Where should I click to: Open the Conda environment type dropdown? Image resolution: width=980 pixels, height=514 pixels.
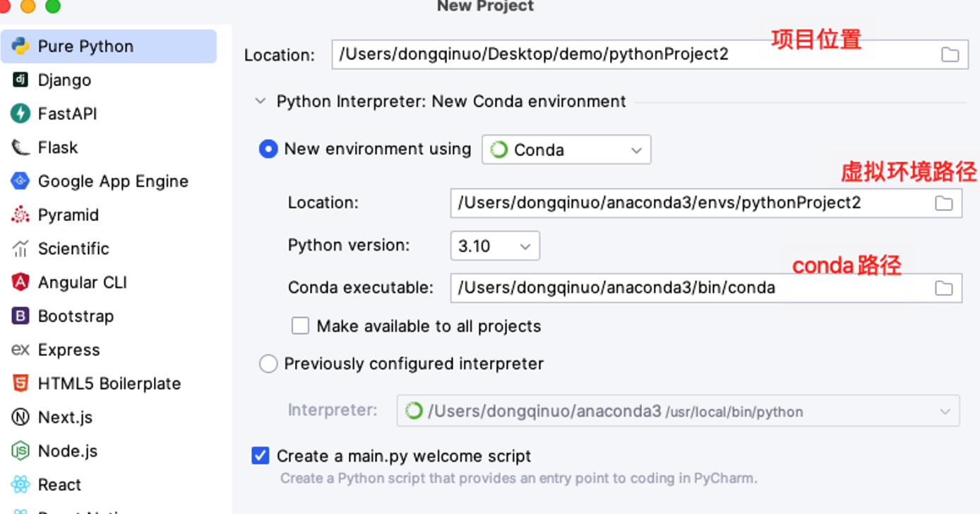pyautogui.click(x=566, y=150)
